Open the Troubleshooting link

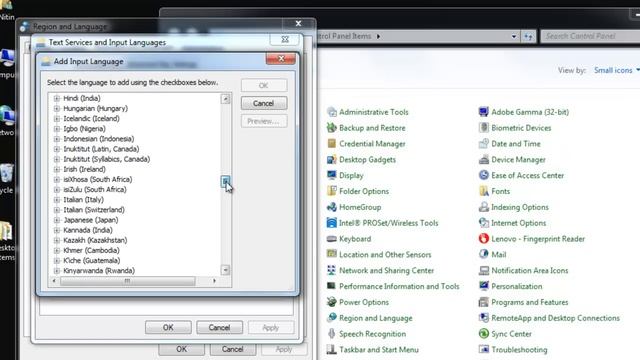click(519, 350)
